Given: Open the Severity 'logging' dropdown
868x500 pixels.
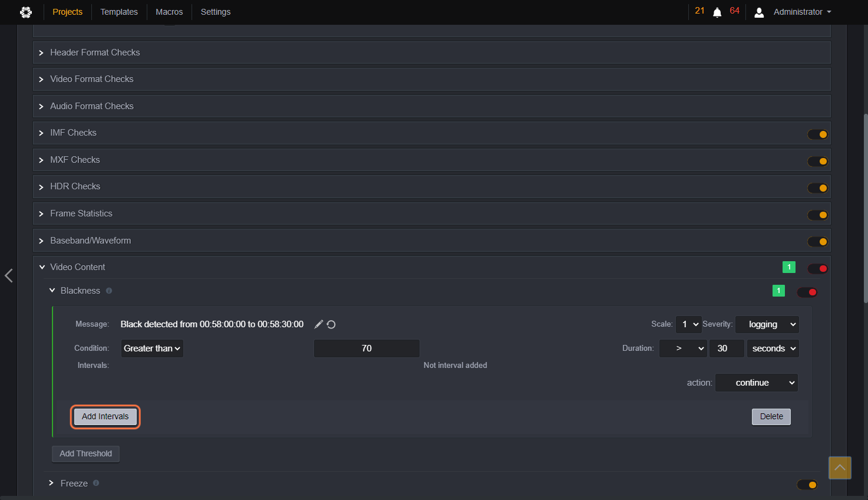Looking at the screenshot, I should coord(767,324).
